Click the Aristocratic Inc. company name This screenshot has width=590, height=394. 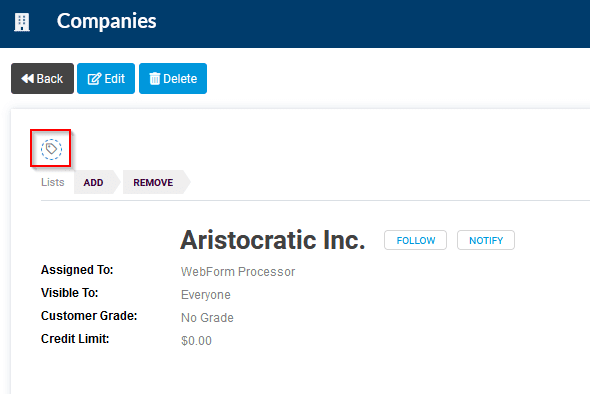273,240
